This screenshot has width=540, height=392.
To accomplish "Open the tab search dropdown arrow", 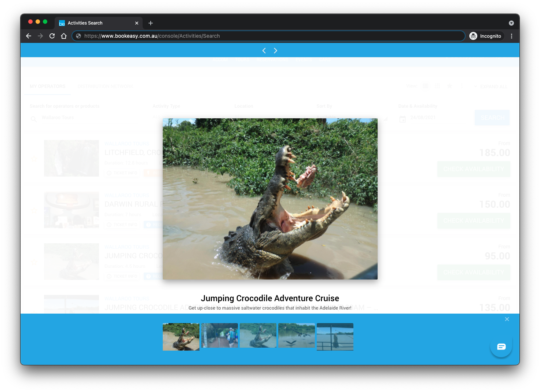I will (x=511, y=23).
